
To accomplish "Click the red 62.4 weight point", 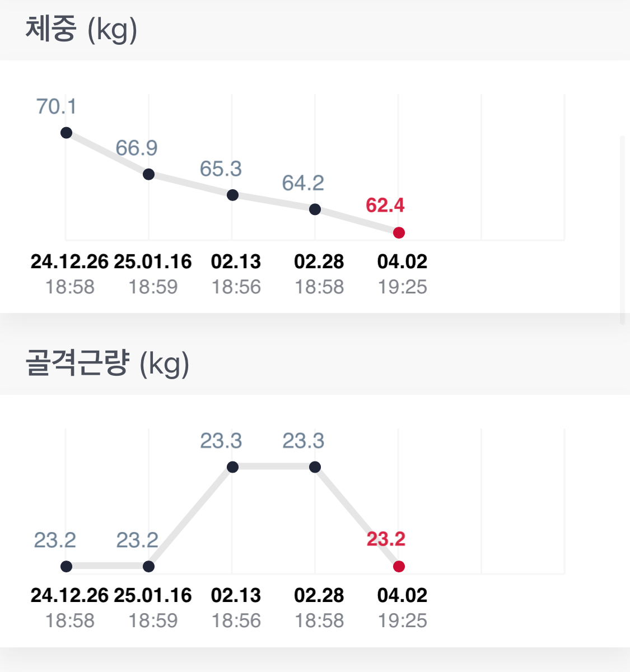I will (399, 232).
